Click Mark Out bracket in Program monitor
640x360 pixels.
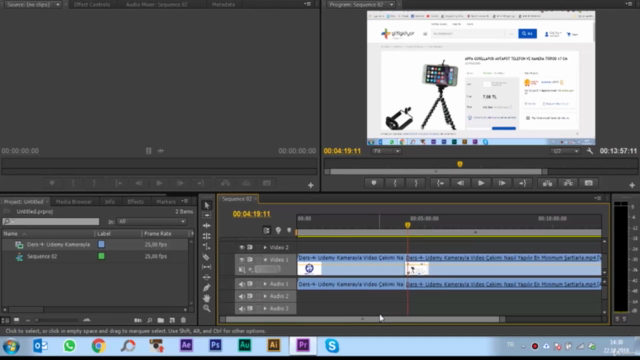click(416, 183)
